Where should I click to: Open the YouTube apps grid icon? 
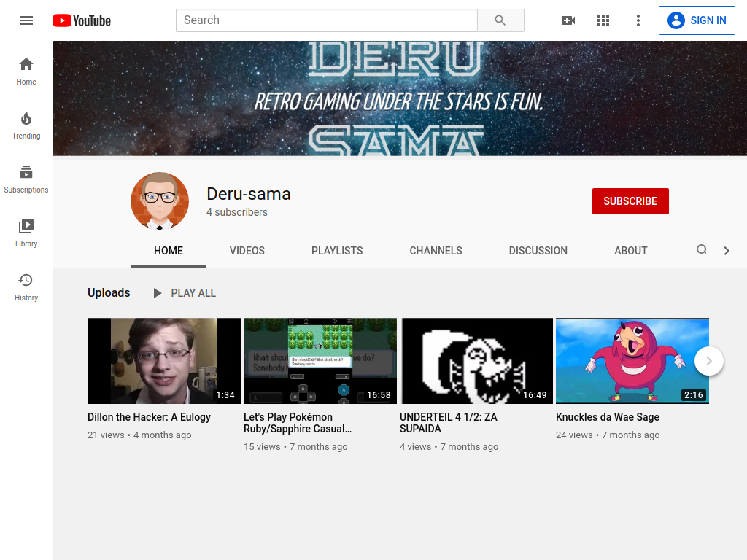click(603, 20)
